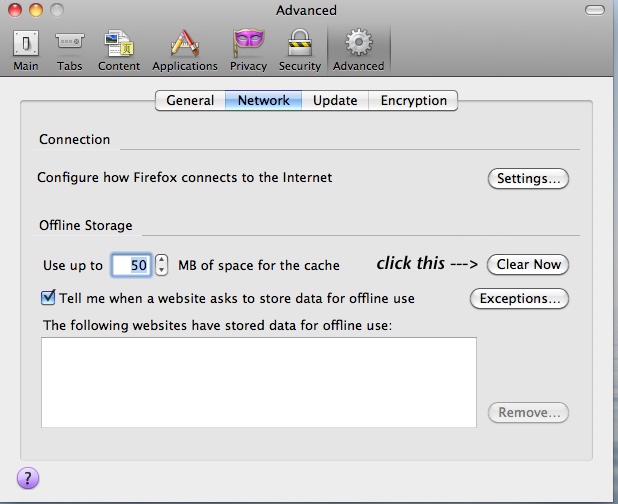
Task: Open the Privacy mask pane
Action: [248, 50]
